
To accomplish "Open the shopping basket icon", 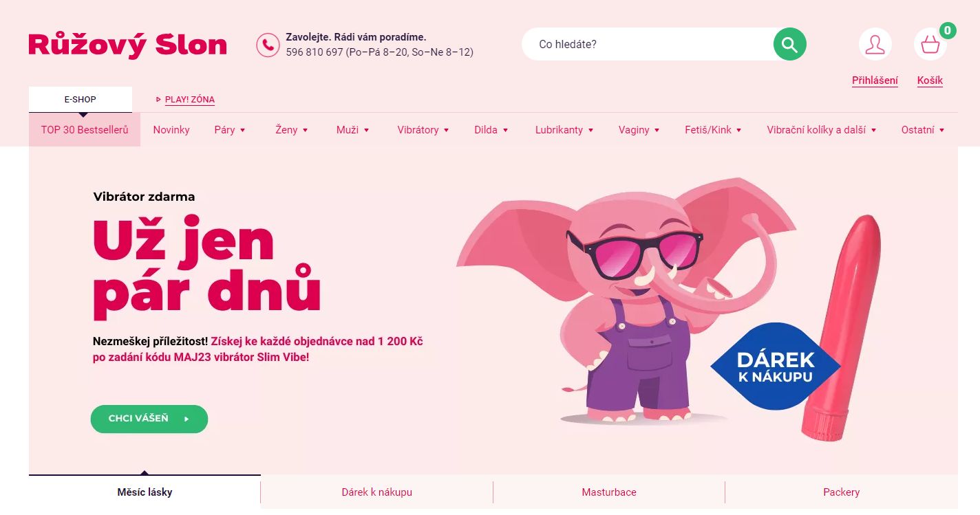I will coord(930,44).
